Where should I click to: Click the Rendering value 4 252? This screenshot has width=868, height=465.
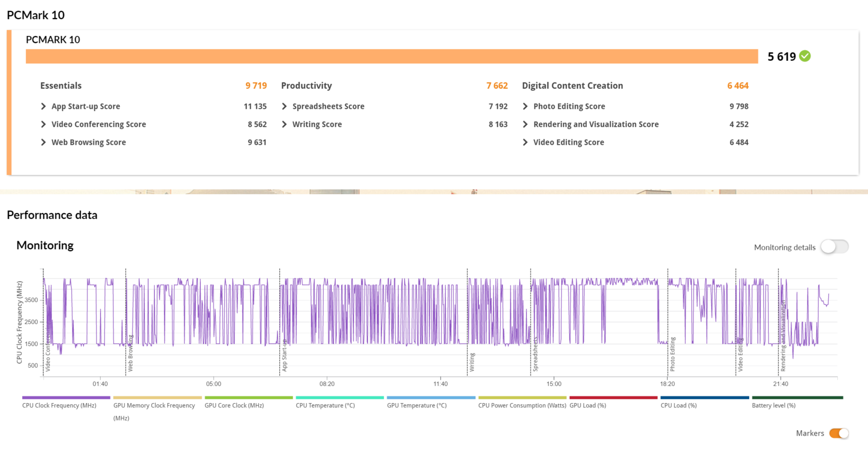pos(739,124)
